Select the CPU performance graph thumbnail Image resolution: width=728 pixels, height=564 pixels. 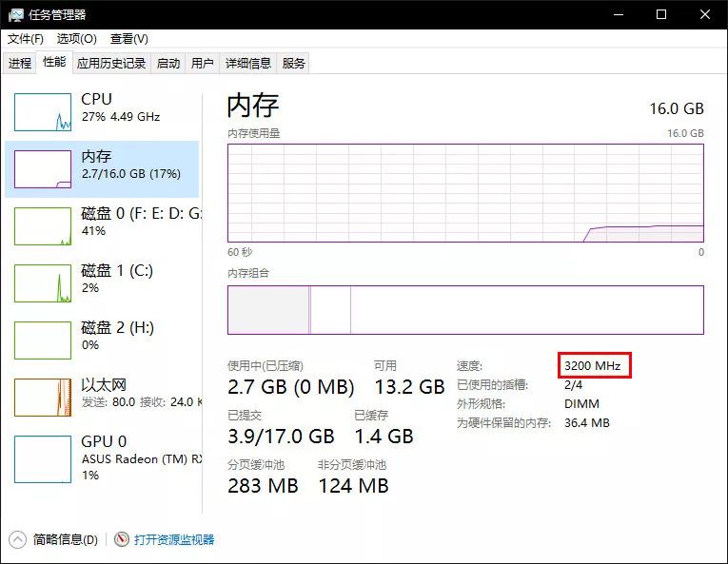(x=43, y=112)
